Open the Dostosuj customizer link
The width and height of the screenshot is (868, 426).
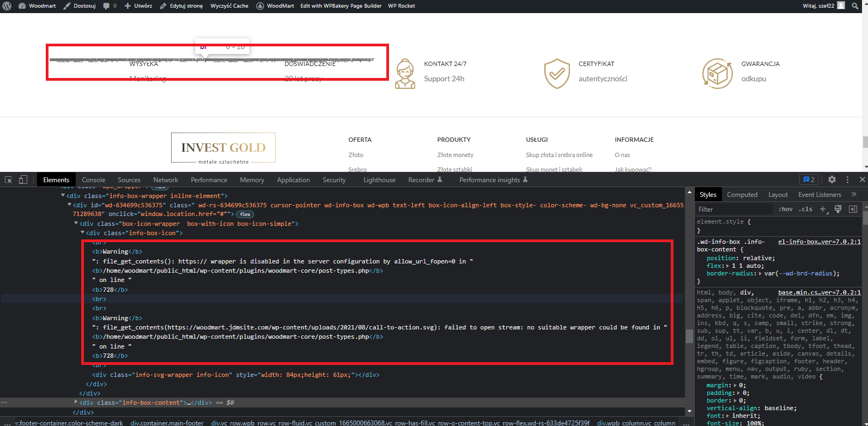point(80,5)
